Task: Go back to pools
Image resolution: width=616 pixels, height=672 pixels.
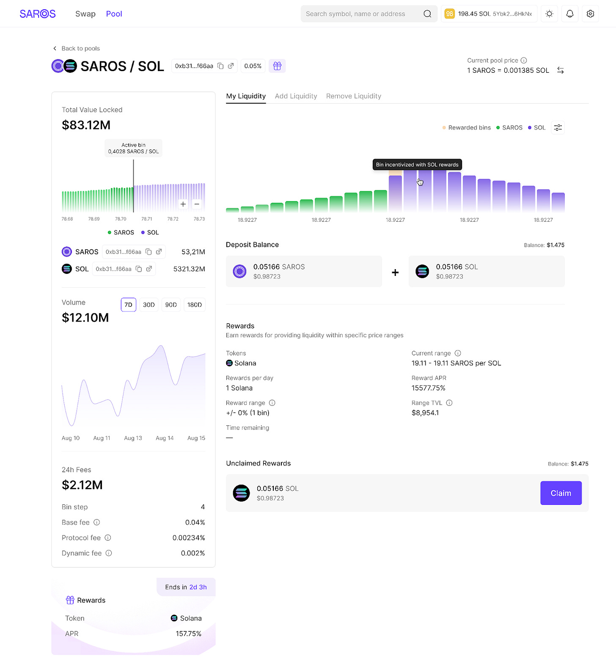Action: (x=77, y=48)
